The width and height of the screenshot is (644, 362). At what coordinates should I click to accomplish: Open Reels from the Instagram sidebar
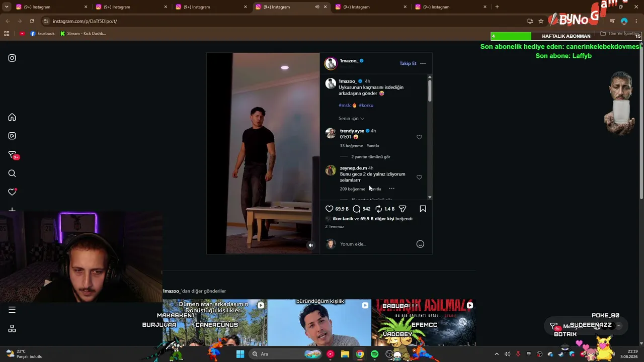tap(12, 136)
